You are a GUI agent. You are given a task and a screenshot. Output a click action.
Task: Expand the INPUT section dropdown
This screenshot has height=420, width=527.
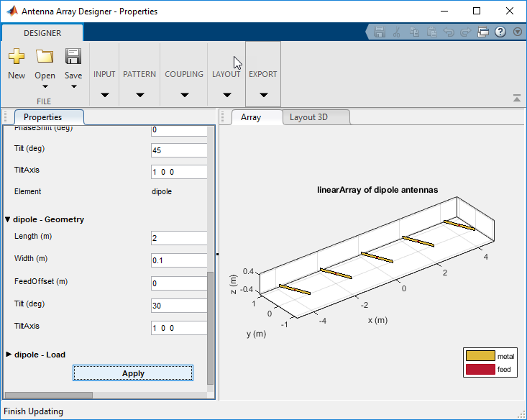tap(105, 95)
